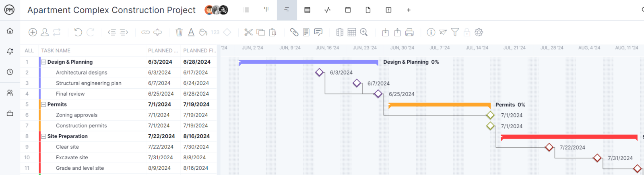Open the settings gear in toolbar
This screenshot has width=644, height=175.
pyautogui.click(x=479, y=32)
